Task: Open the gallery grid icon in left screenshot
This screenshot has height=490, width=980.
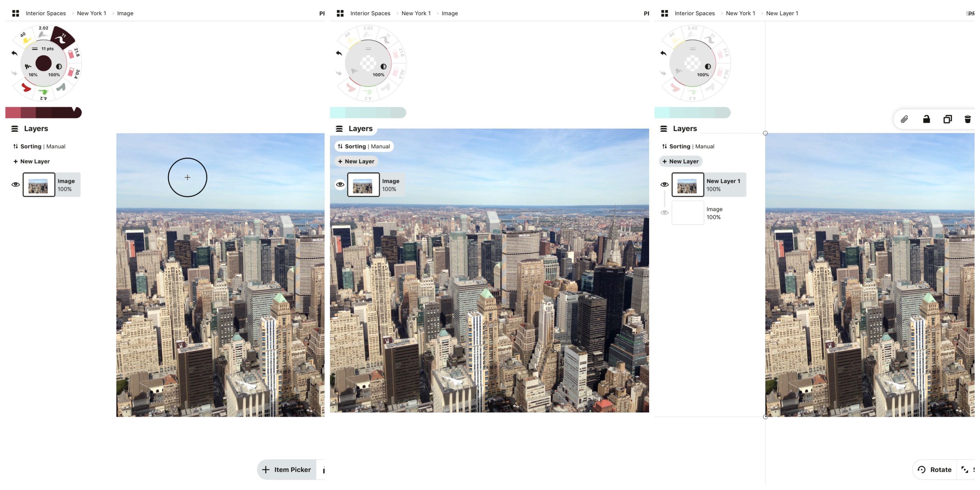Action: pos(16,13)
